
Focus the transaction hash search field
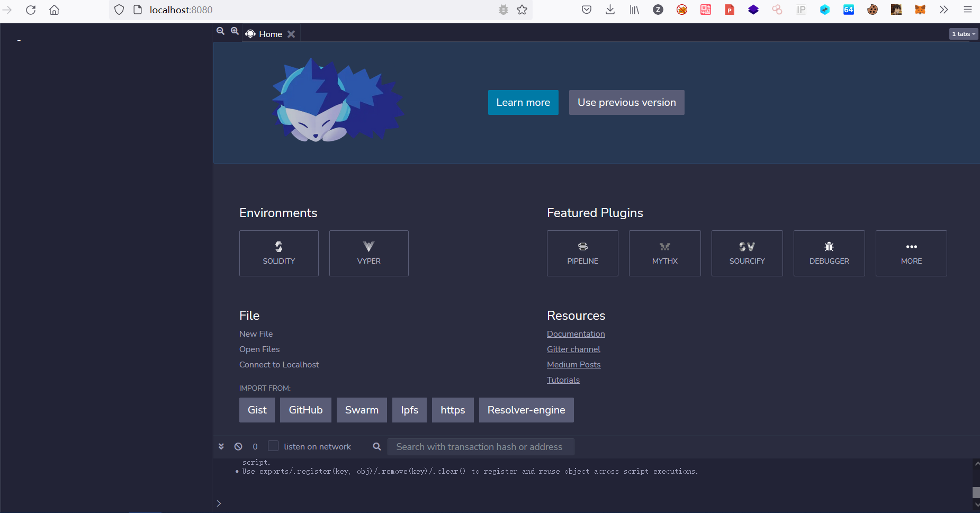point(481,447)
